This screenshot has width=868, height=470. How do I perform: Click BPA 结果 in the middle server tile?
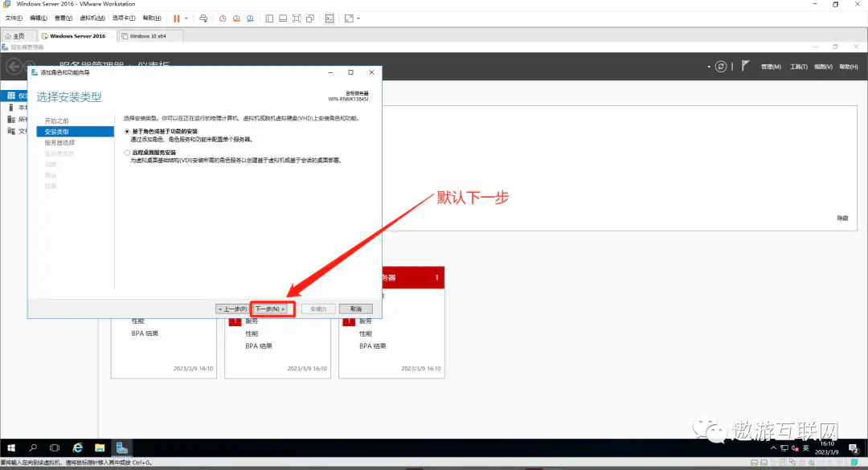[x=259, y=346]
